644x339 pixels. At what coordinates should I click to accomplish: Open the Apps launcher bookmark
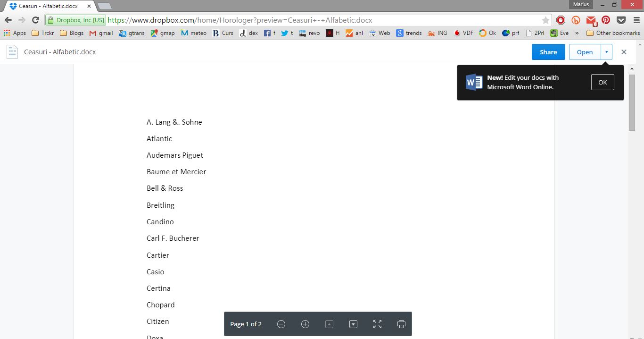15,33
